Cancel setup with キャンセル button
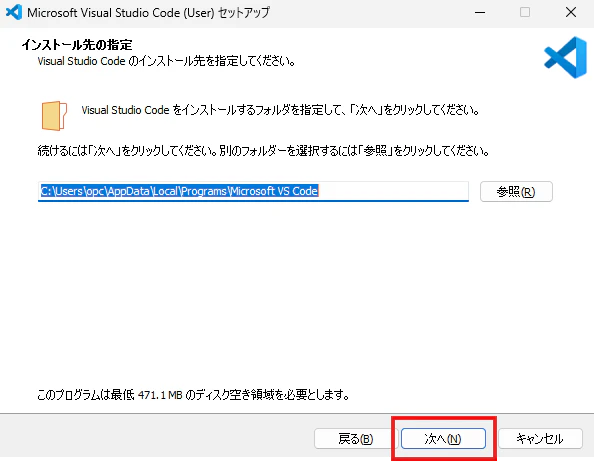 (x=540, y=439)
